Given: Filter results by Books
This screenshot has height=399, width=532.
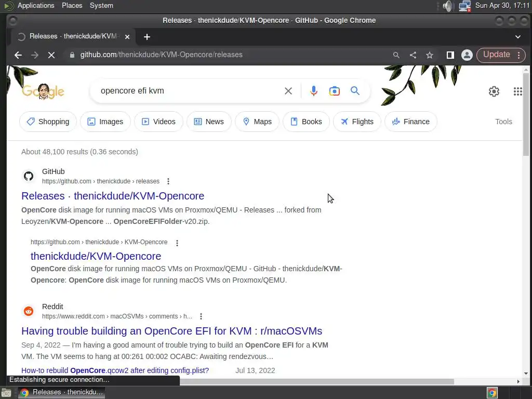Looking at the screenshot, I should click(306, 122).
